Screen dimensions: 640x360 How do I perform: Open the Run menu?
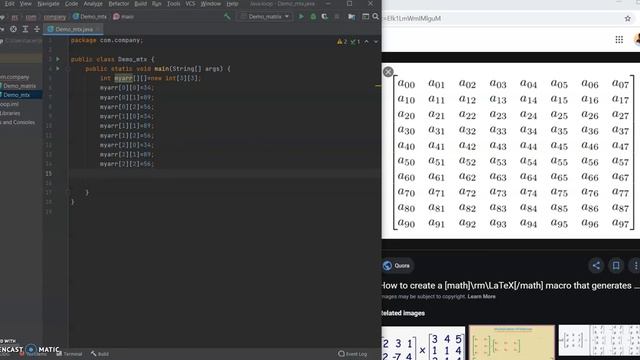click(x=156, y=4)
